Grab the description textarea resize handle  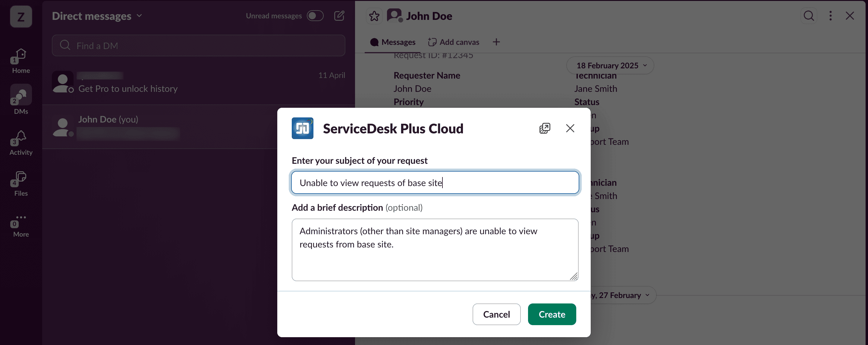tap(574, 276)
